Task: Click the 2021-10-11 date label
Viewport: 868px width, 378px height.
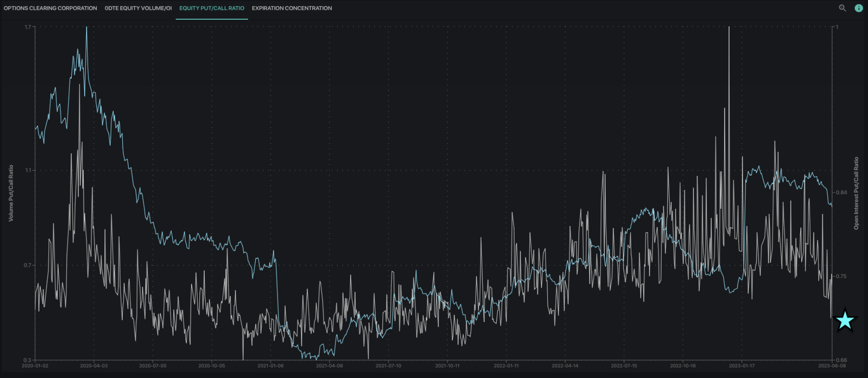Action: coord(447,366)
